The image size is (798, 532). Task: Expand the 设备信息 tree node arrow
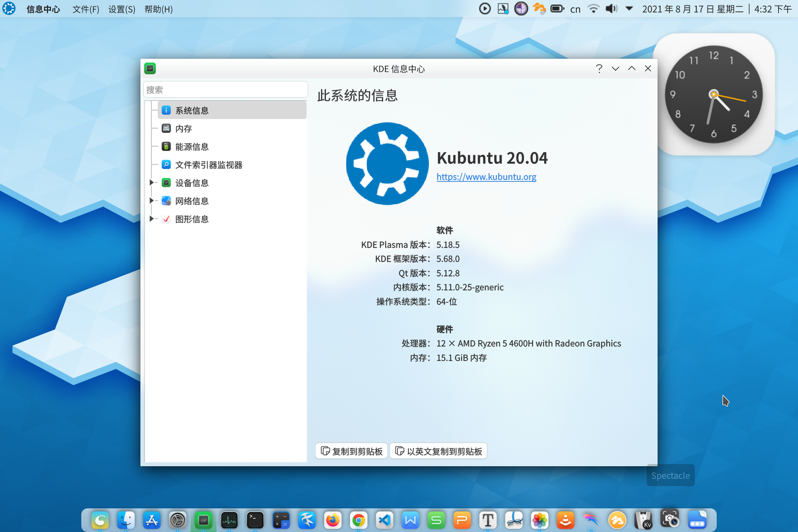click(x=151, y=182)
